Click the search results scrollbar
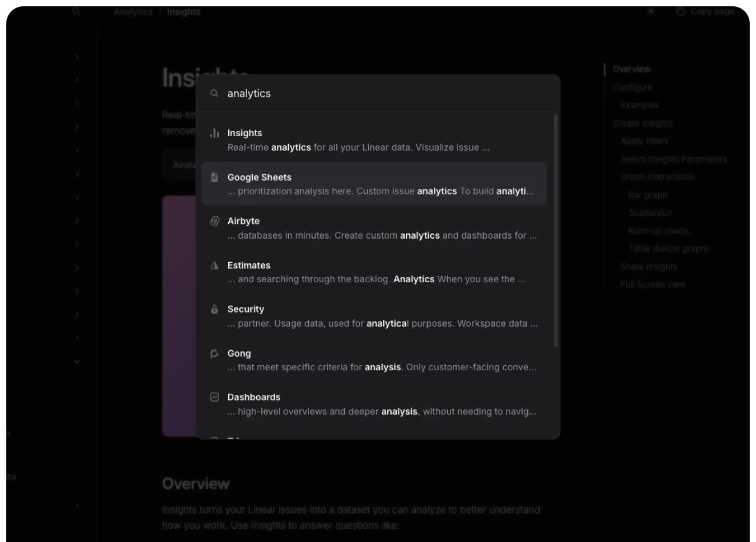This screenshot has height=542, width=756. (x=556, y=230)
